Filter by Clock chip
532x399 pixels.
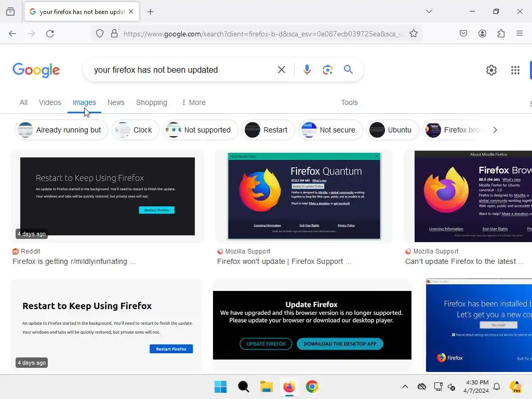136,130
